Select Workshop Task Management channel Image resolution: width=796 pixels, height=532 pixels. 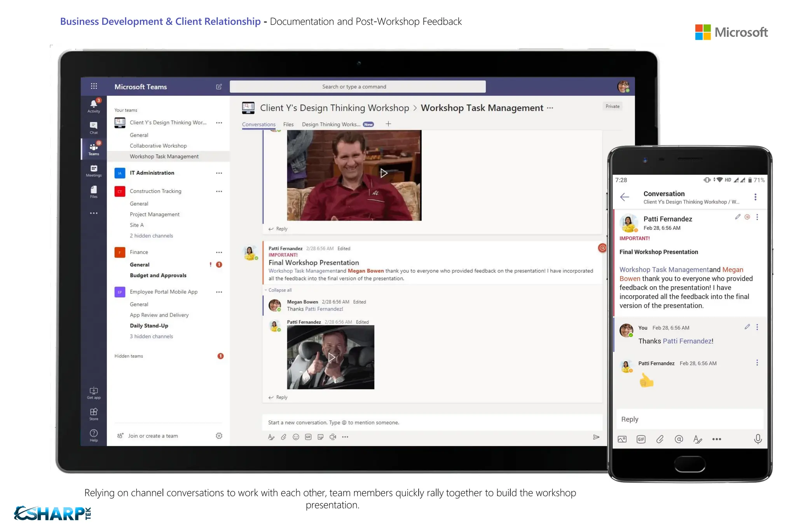click(164, 156)
